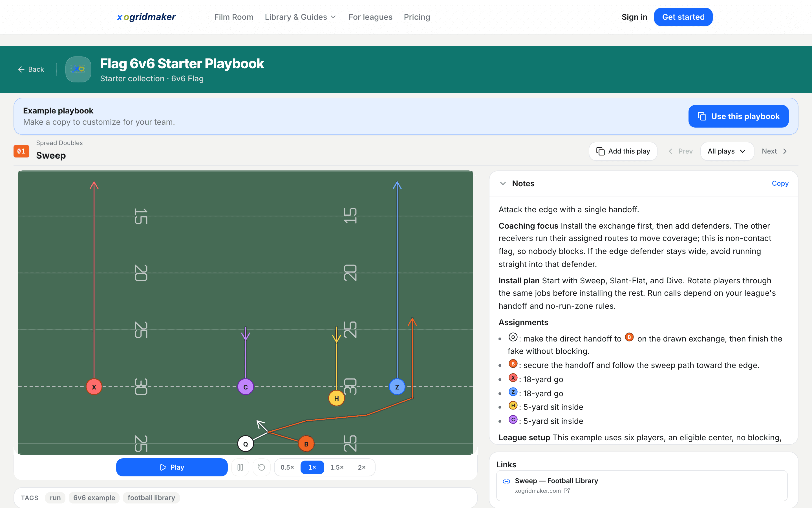Click the Spread Doubles formation label
The width and height of the screenshot is (812, 508).
[59, 143]
